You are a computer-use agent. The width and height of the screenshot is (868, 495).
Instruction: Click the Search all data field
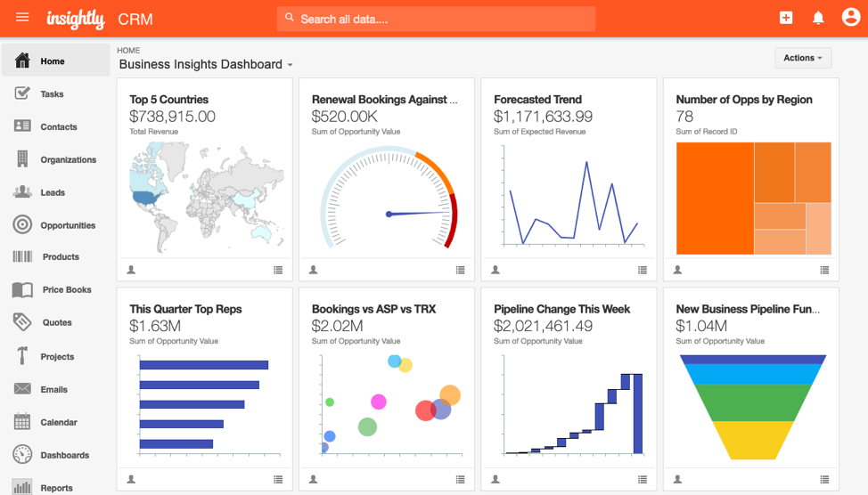coord(436,19)
